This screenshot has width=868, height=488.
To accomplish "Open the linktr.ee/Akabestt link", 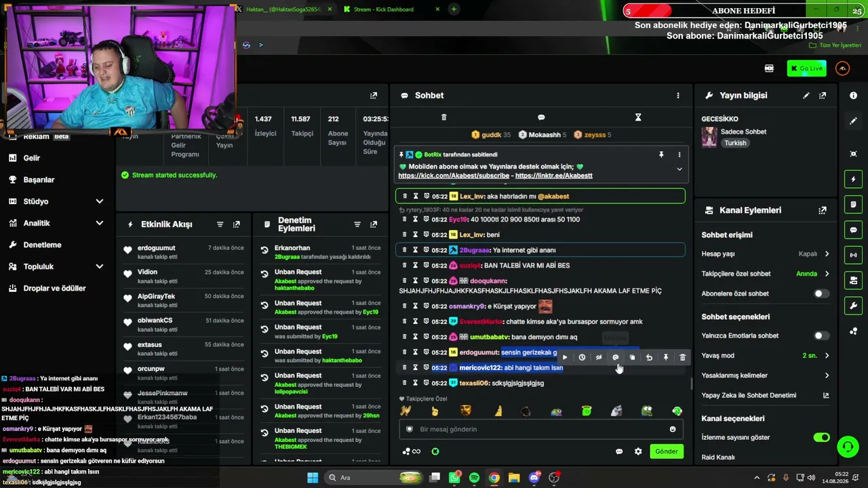I will 554,176.
